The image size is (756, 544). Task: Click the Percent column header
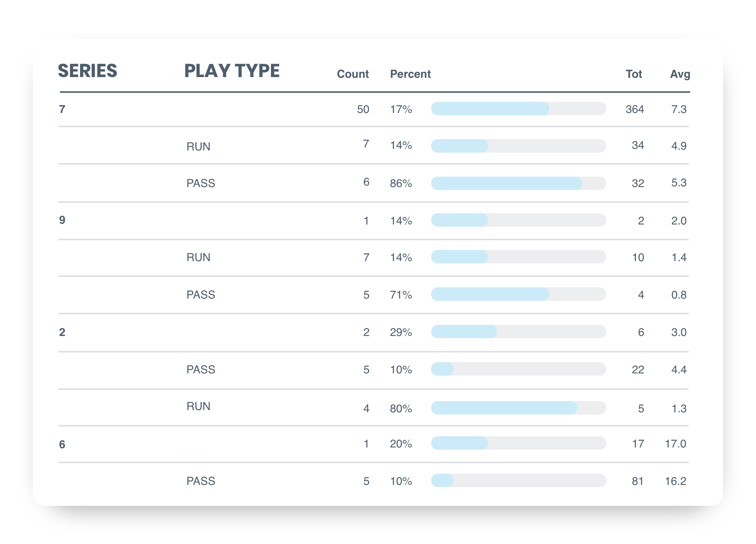coord(410,74)
